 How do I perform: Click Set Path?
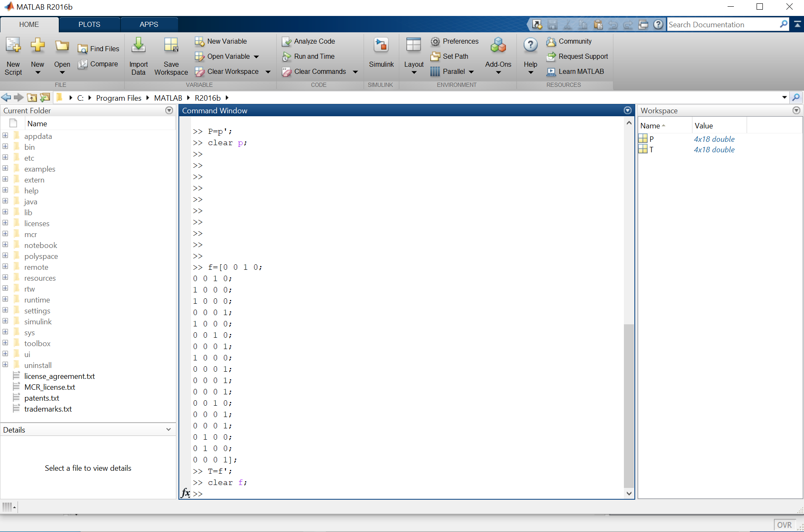pyautogui.click(x=450, y=56)
